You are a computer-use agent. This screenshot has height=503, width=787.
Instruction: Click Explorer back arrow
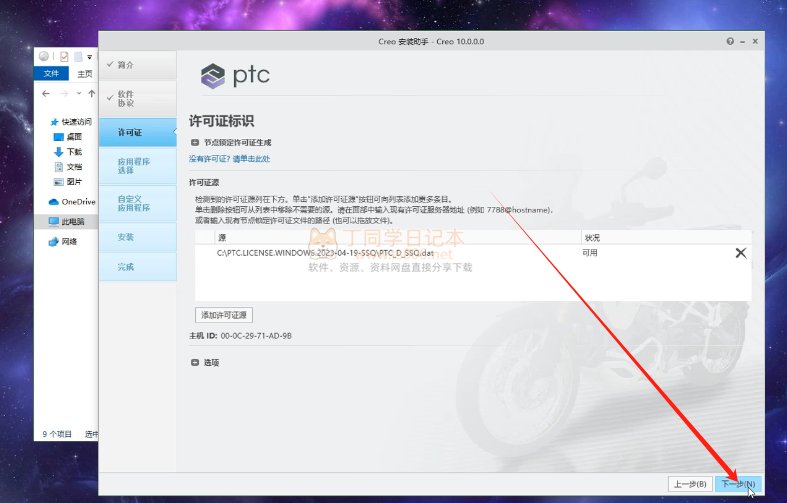[x=46, y=93]
